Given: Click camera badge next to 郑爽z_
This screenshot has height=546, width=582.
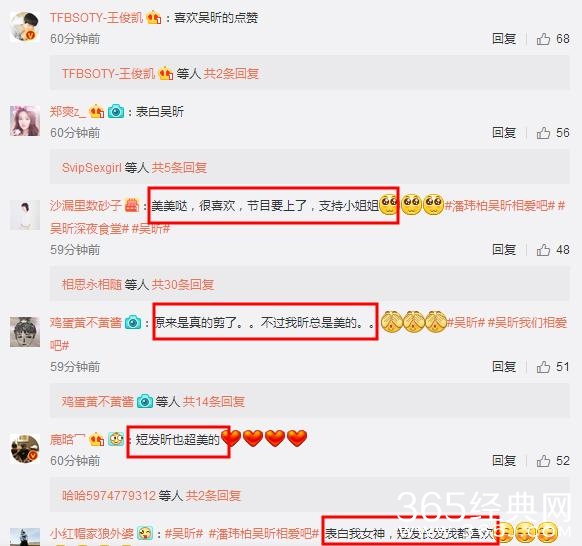Looking at the screenshot, I should (x=116, y=111).
